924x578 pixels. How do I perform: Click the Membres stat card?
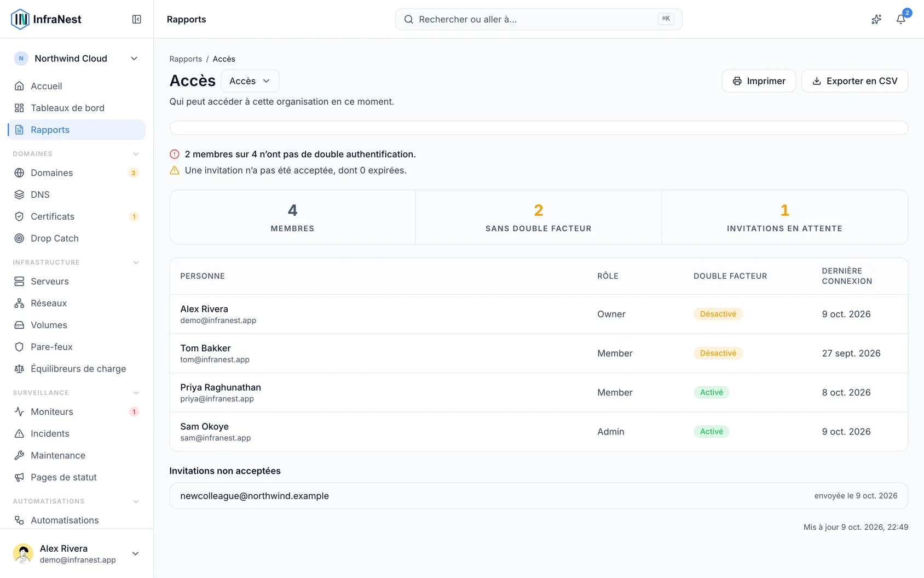coord(292,217)
